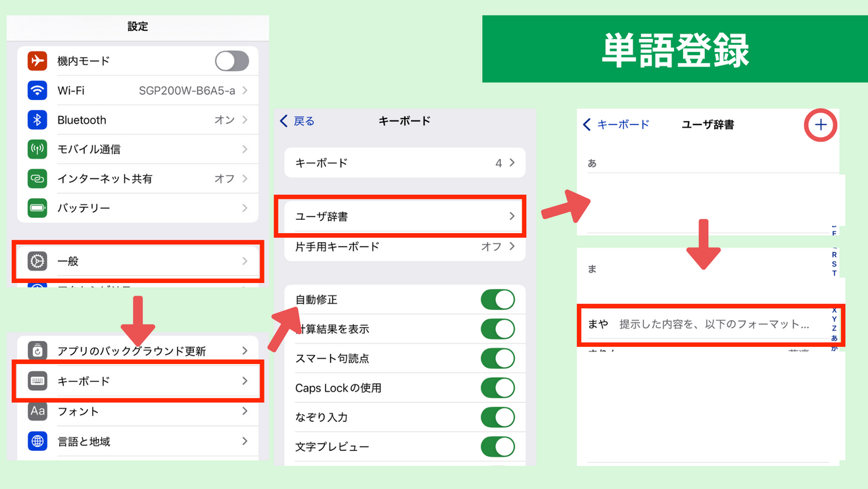Tap the Bluetooth オン value
The width and height of the screenshot is (868, 489).
(224, 120)
